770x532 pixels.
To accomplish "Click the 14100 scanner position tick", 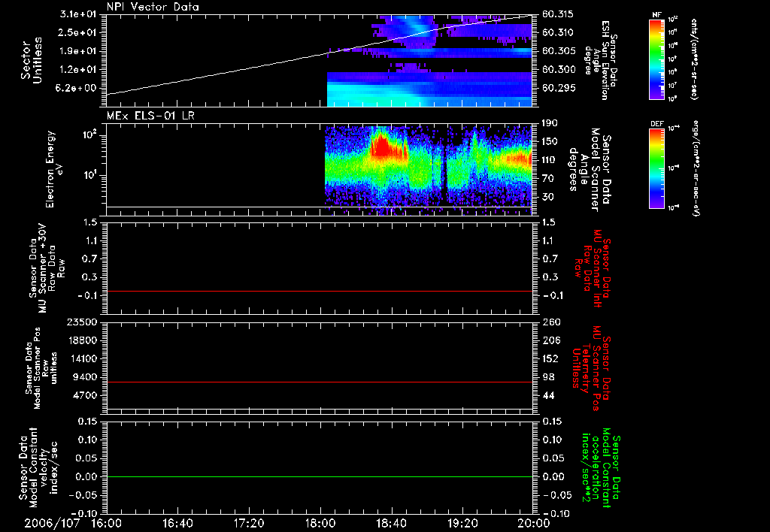I will pyautogui.click(x=82, y=358).
